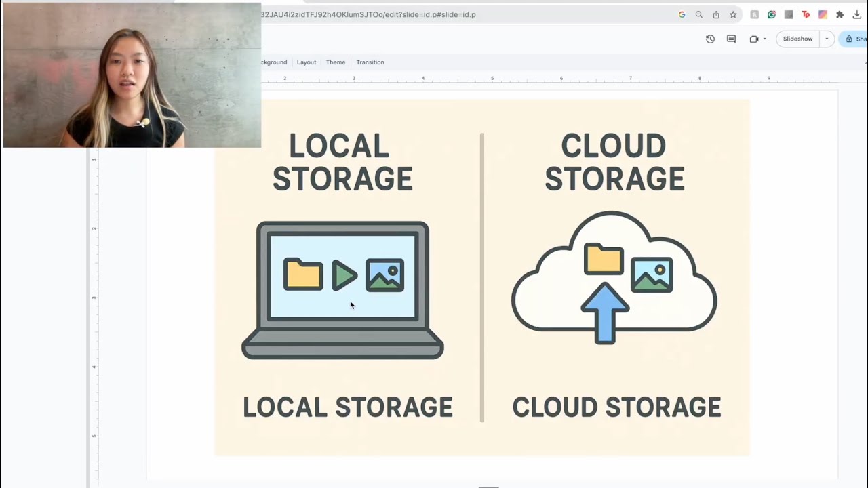Bookmark this page with star icon
This screenshot has width=868, height=488.
(733, 14)
